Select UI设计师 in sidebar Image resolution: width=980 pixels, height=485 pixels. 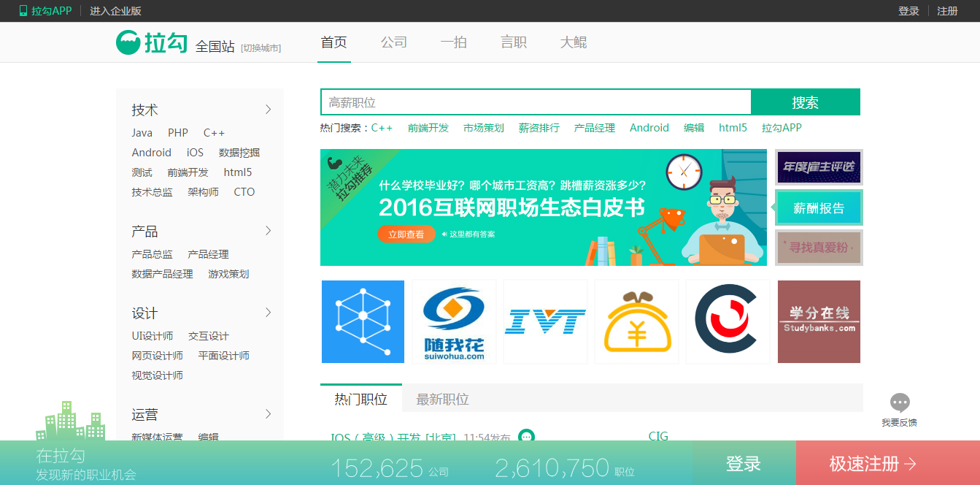click(153, 336)
